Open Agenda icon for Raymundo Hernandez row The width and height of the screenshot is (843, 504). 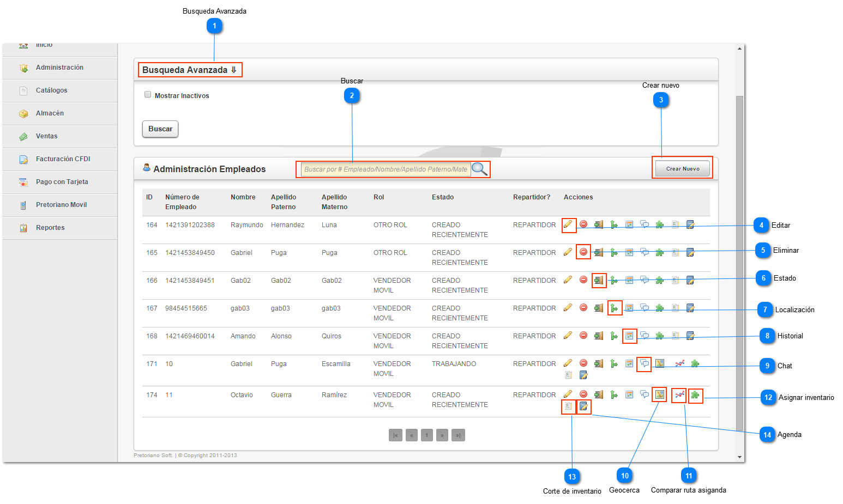tap(690, 224)
